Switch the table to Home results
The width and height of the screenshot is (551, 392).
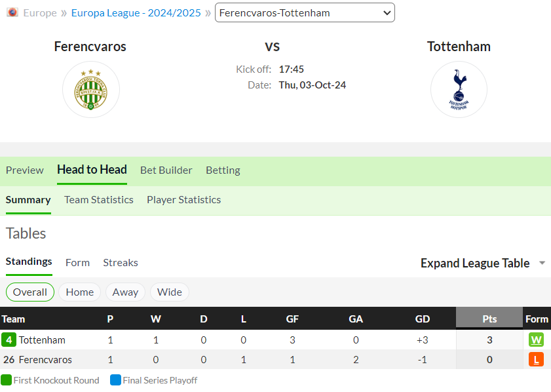(79, 292)
